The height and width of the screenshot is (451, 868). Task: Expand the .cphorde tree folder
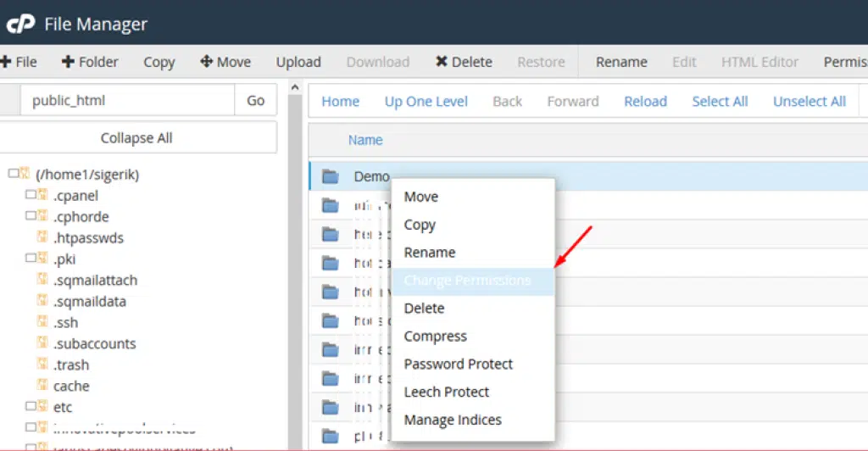point(31,216)
